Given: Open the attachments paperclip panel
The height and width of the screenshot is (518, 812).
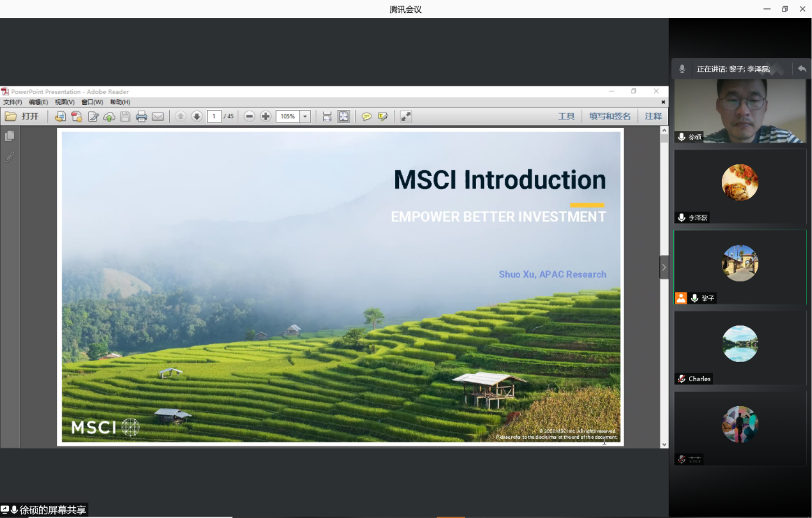Looking at the screenshot, I should [x=9, y=157].
